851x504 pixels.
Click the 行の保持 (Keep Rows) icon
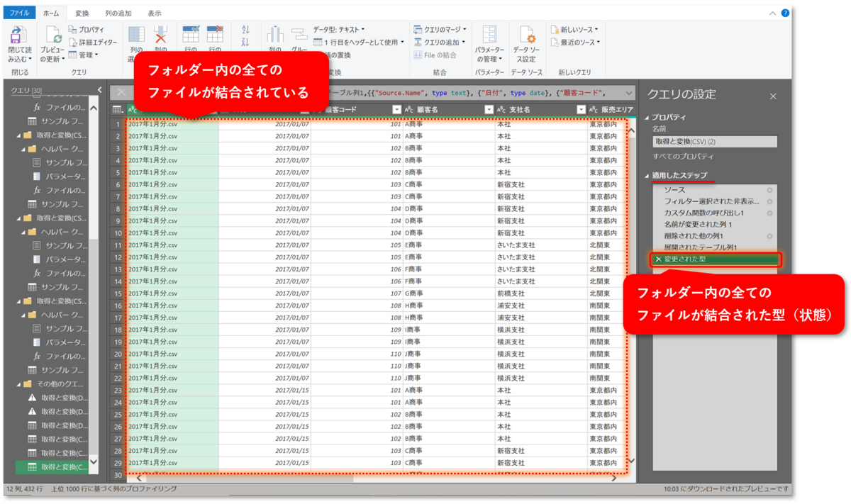(x=190, y=34)
